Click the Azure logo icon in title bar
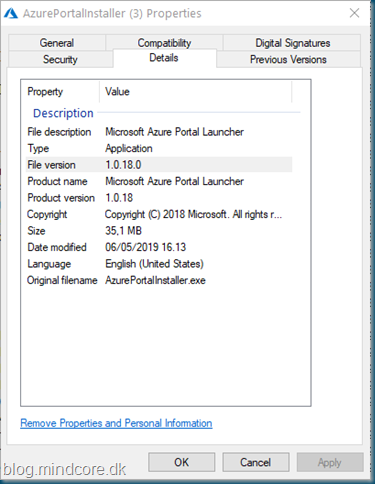 [11, 14]
